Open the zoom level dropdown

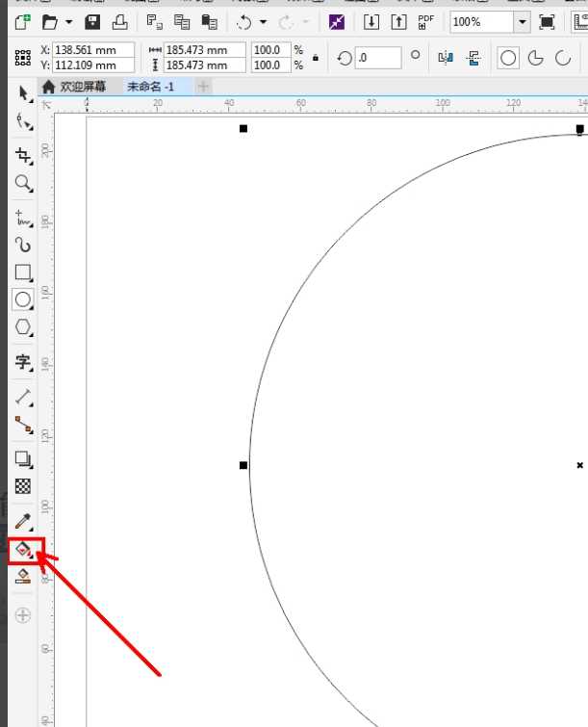tap(523, 21)
